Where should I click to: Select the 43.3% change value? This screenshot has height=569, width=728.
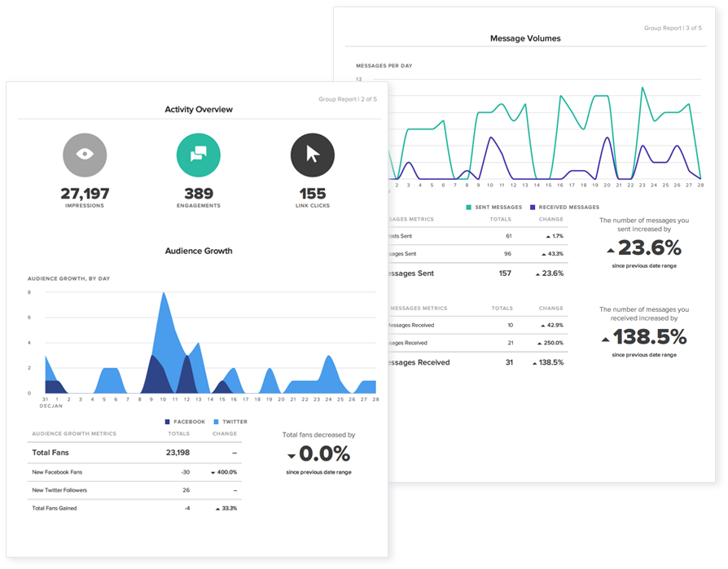click(555, 254)
